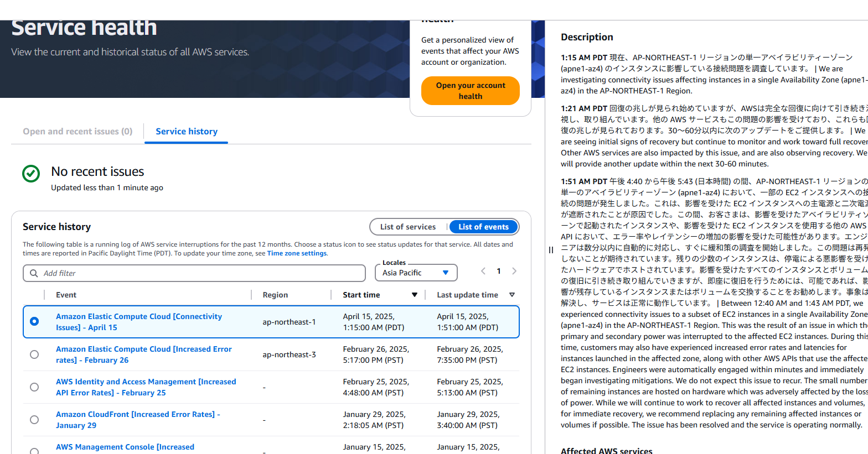The height and width of the screenshot is (454, 868).
Task: Select the EC2 Connectivity Issues April 15 radio
Action: (34, 321)
